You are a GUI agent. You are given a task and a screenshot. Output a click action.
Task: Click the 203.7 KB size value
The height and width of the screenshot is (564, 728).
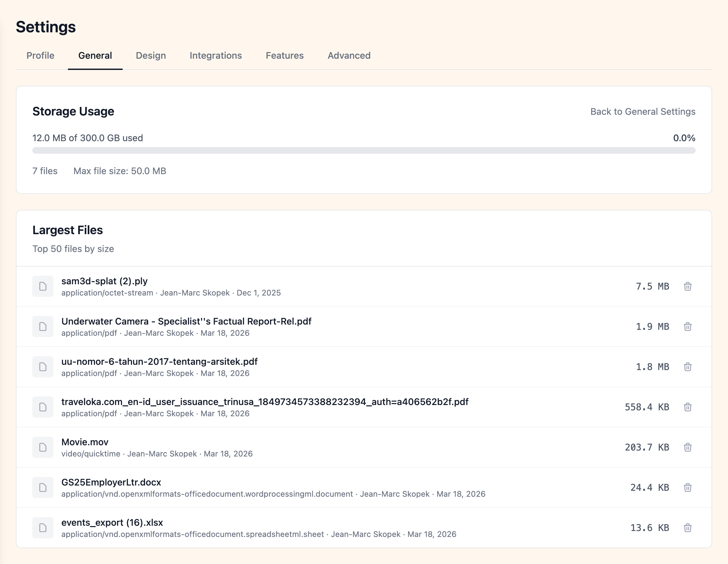click(x=647, y=447)
